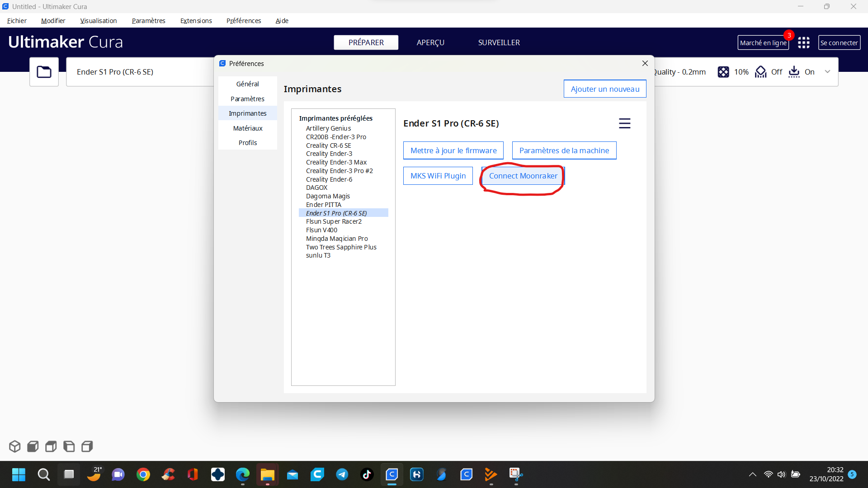The height and width of the screenshot is (488, 868).
Task: Switch to the PRÉPARER stage
Action: (x=366, y=42)
